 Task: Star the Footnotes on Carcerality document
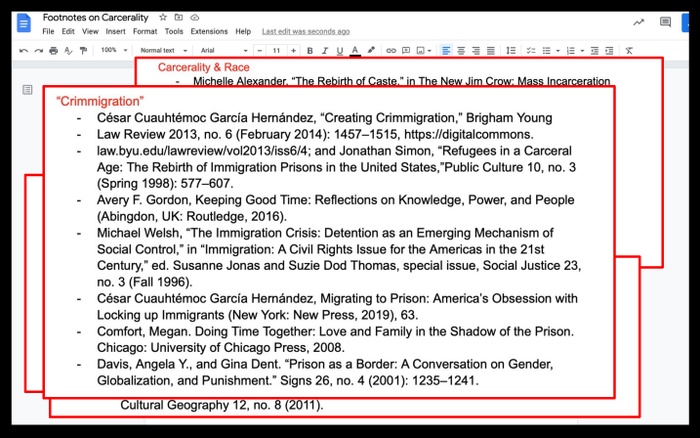click(x=163, y=17)
